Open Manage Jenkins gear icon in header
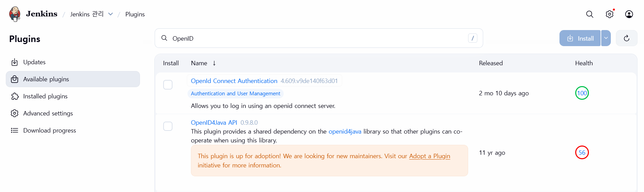 pyautogui.click(x=609, y=14)
